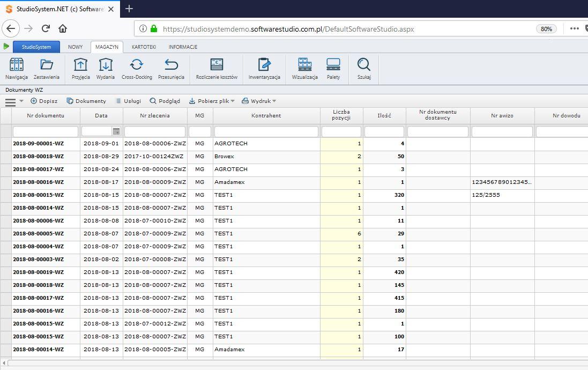Select document 2018-09-00001-WZ
Image resolution: width=588 pixels, height=370 pixels.
click(38, 143)
